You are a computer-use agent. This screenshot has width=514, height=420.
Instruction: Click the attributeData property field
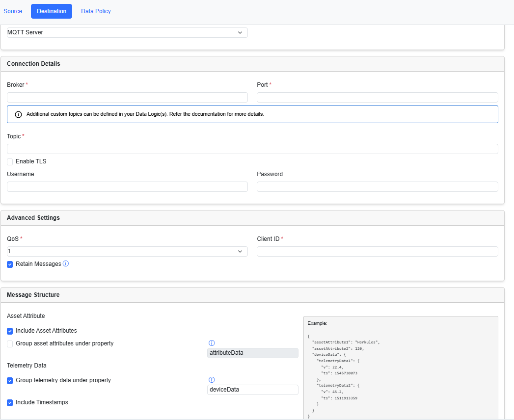[253, 353]
